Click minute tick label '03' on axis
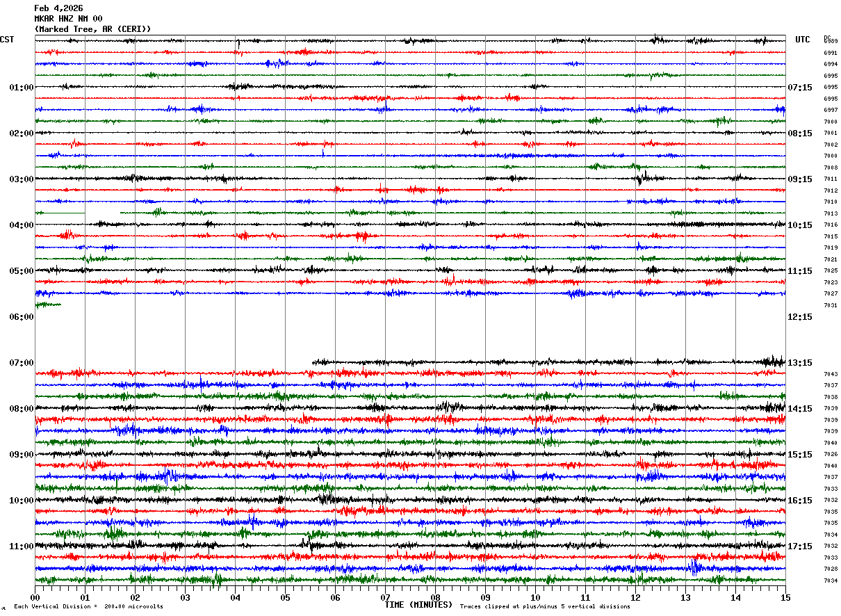The image size is (841, 616). pyautogui.click(x=185, y=598)
